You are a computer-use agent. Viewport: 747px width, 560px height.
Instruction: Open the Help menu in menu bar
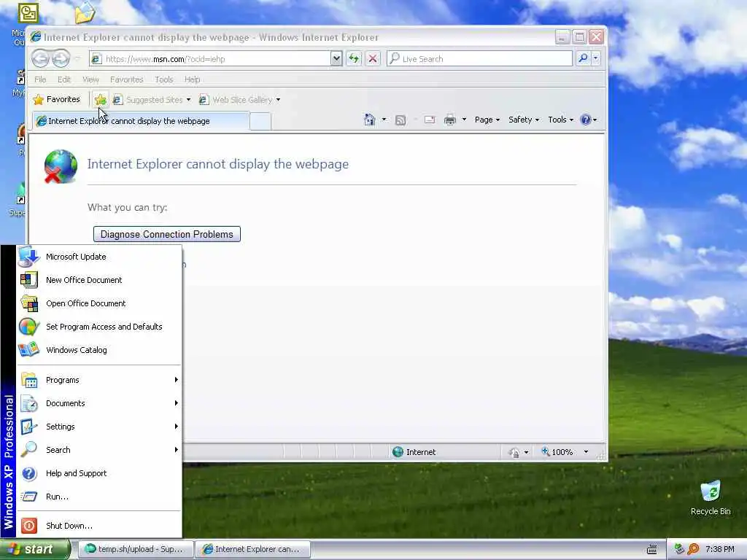(x=193, y=79)
